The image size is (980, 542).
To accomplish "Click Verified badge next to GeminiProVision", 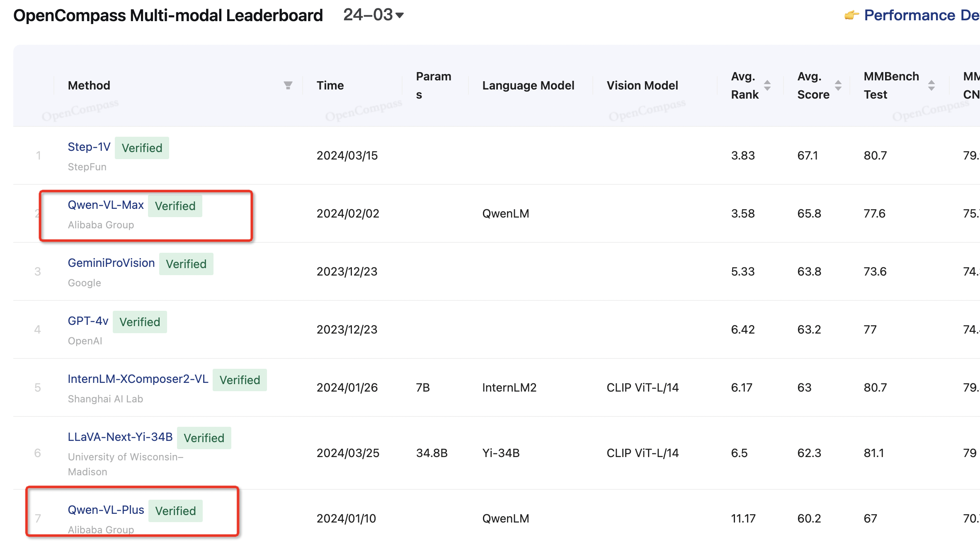I will (x=186, y=264).
